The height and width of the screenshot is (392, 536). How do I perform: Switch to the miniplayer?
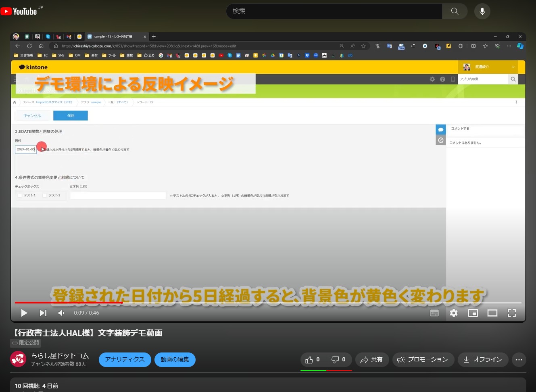[x=473, y=313]
